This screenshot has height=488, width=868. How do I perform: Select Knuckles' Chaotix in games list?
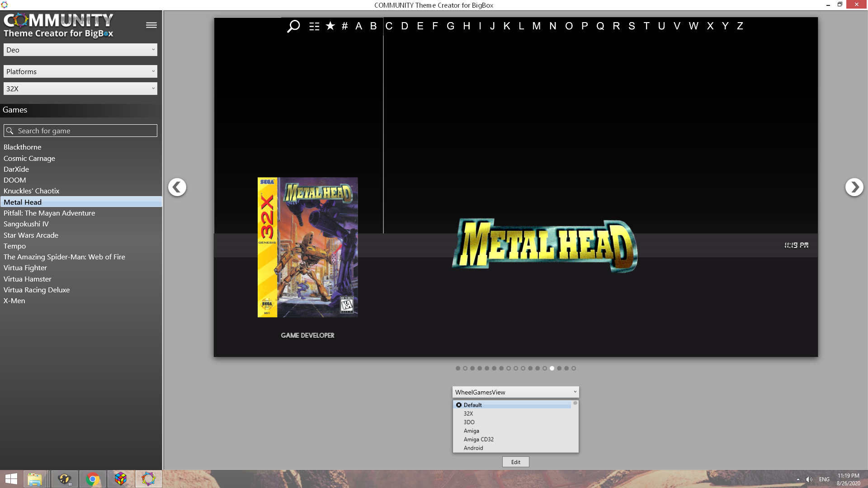[x=81, y=191]
